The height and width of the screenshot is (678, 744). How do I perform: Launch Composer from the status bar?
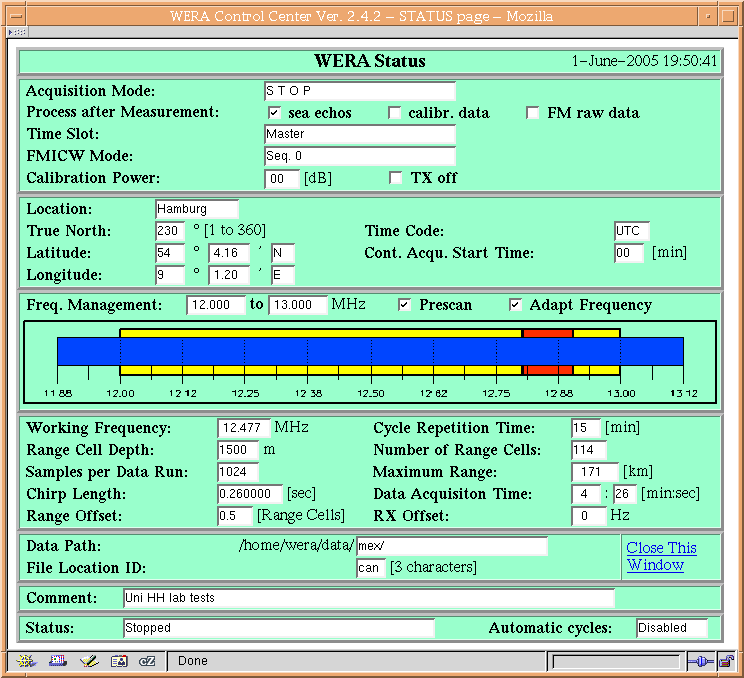tap(89, 660)
